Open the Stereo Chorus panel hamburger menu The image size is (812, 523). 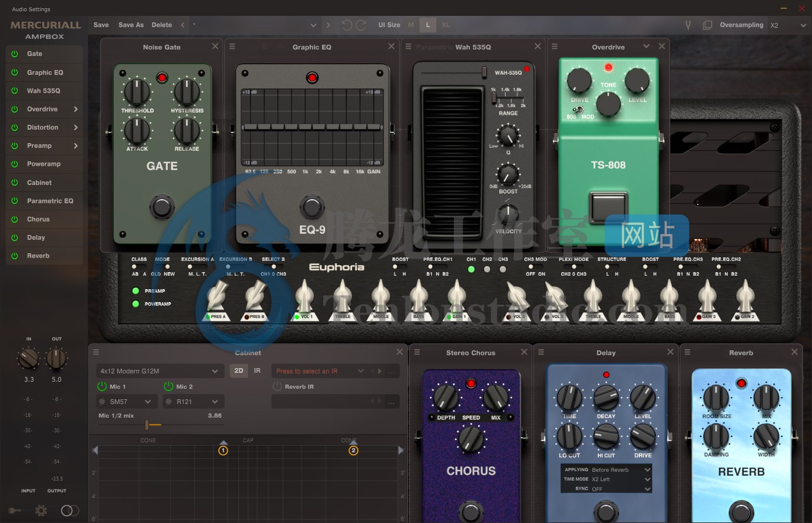point(417,352)
